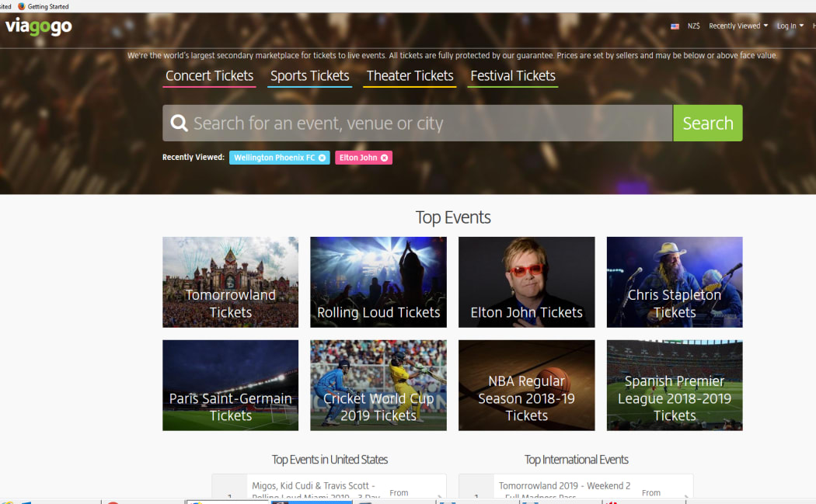Open Theater Tickets tab
Viewport: 816px width, 504px height.
[410, 76]
